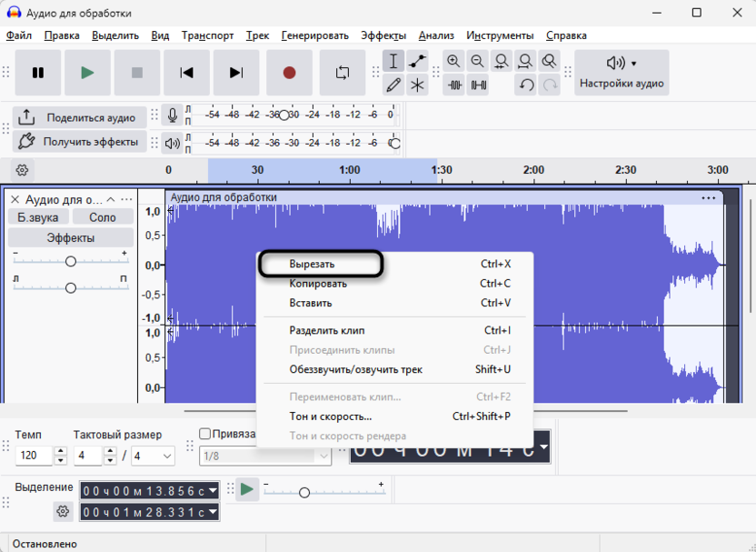Image resolution: width=756 pixels, height=552 pixels.
Task: Expand time signature denominator dropdown
Action: coord(167,456)
